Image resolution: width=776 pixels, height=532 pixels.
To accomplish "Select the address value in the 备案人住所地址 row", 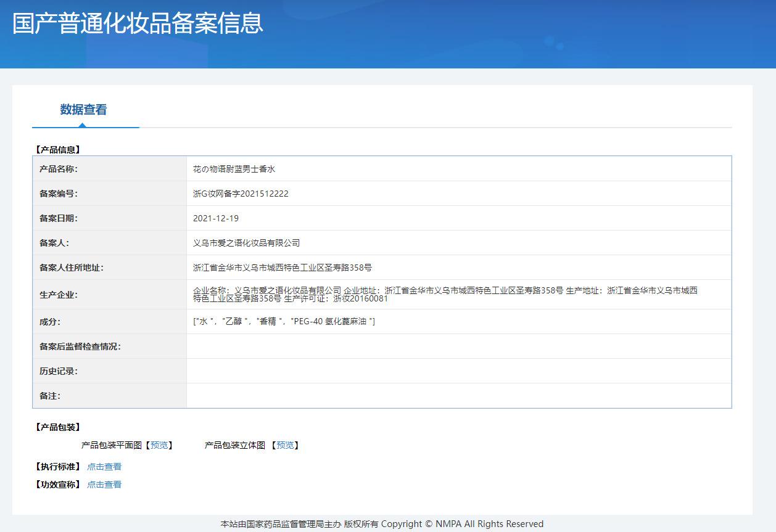I will coord(283,268).
